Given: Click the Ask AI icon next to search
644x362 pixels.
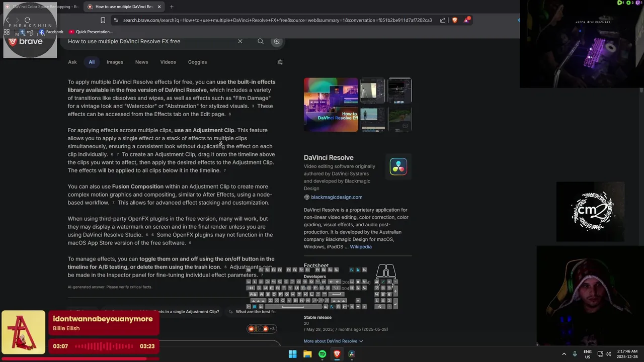Looking at the screenshot, I should click(277, 41).
